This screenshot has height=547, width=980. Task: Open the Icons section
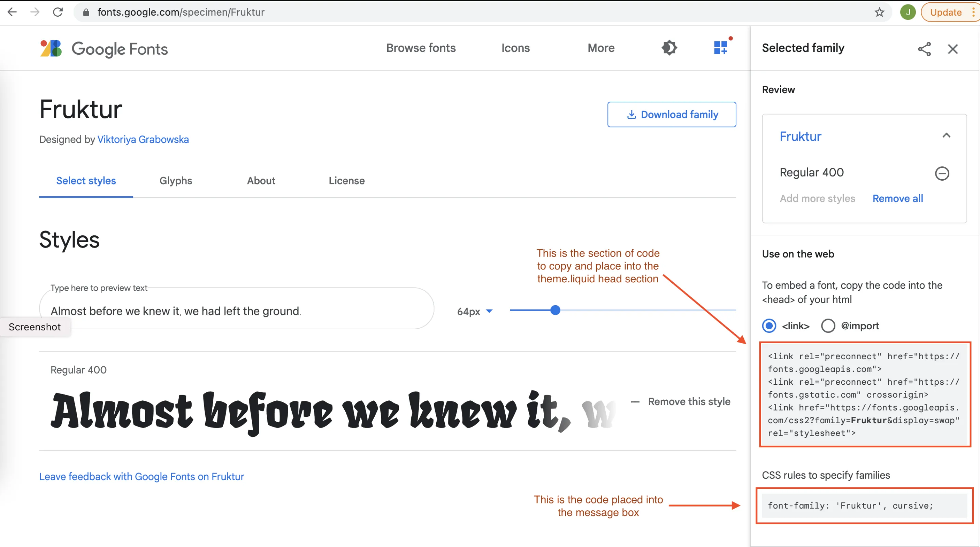click(x=516, y=48)
